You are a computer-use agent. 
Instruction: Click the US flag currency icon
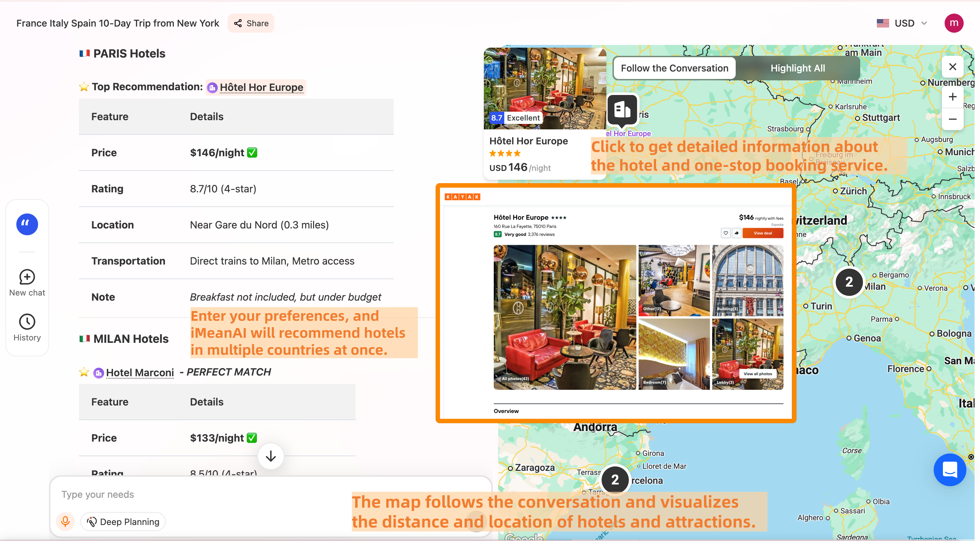pyautogui.click(x=883, y=23)
